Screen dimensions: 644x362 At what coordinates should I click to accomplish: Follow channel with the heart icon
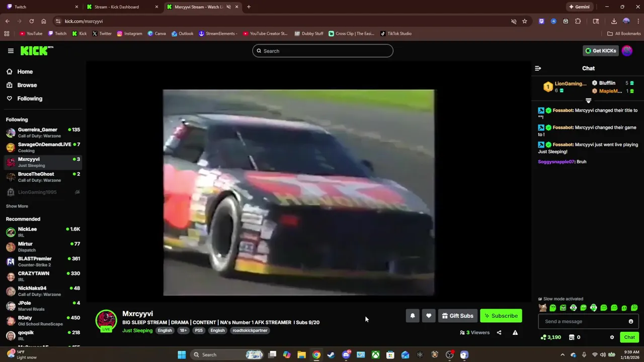pos(429,316)
